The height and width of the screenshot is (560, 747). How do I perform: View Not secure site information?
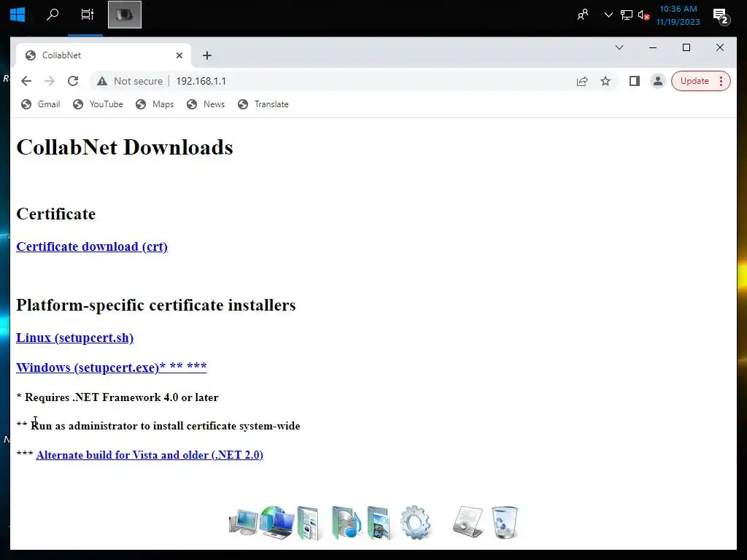coord(130,81)
